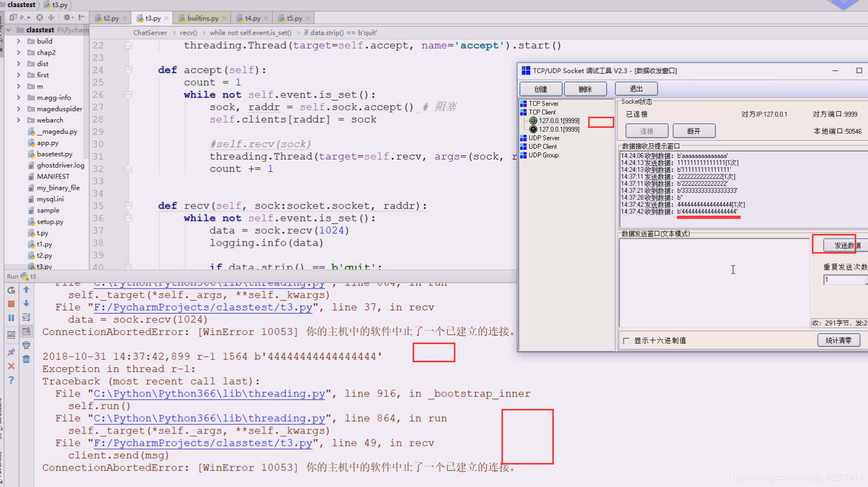Click 统计清零 button
Image resolution: width=868 pixels, height=487 pixels.
(839, 340)
